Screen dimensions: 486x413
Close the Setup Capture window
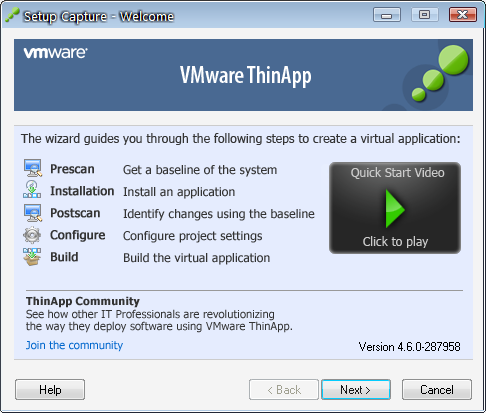pyautogui.click(x=463, y=15)
